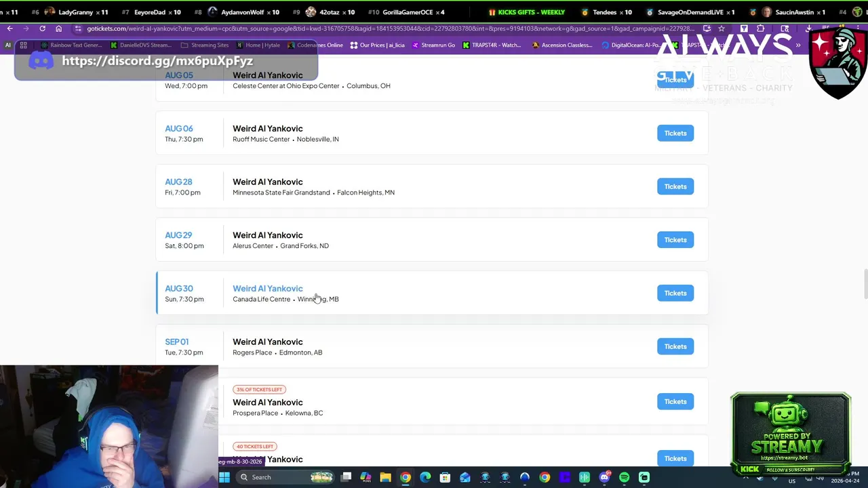Open Spotify from the taskbar
The width and height of the screenshot is (868, 488).
tap(624, 477)
